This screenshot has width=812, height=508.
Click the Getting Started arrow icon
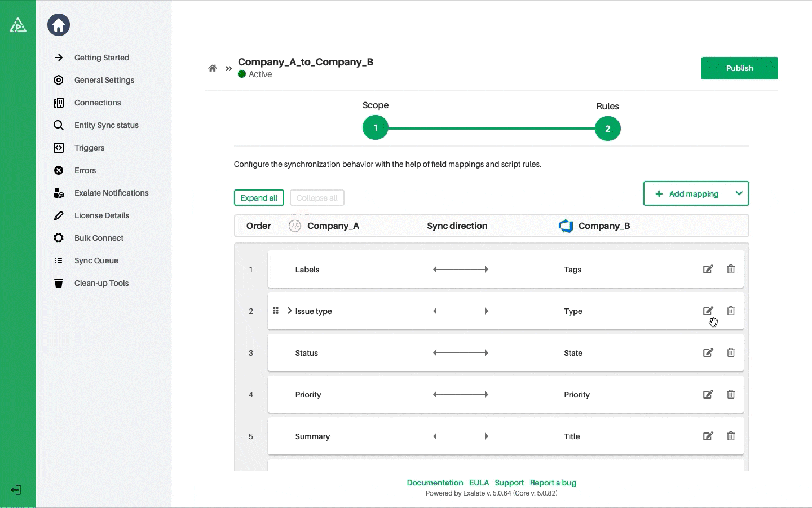[59, 58]
